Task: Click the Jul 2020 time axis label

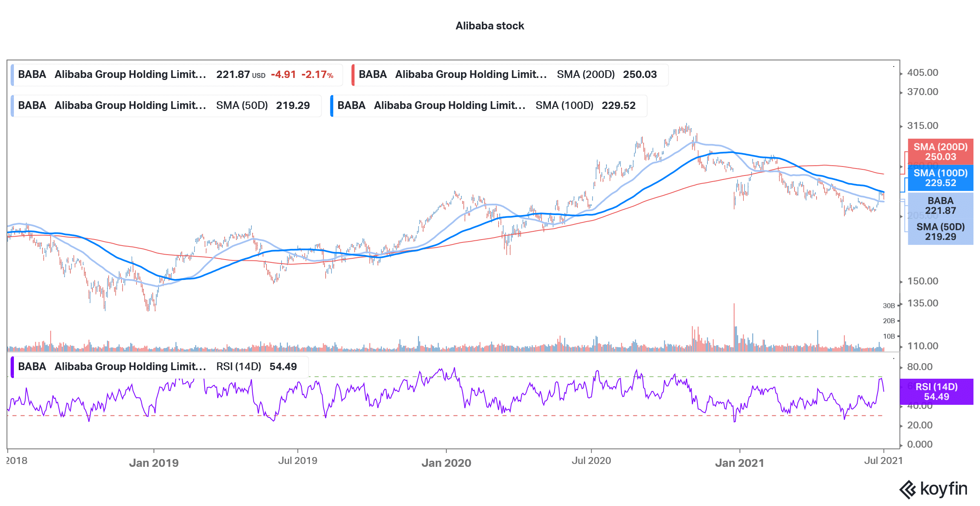Action: pyautogui.click(x=591, y=461)
